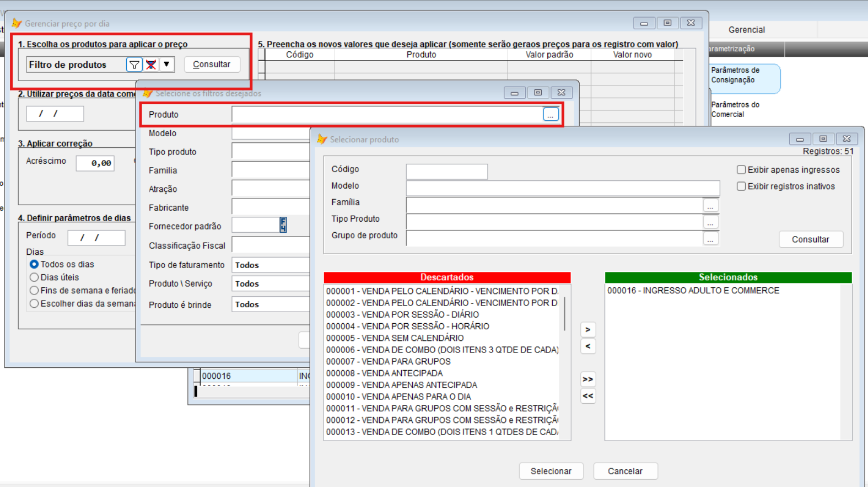
Task: Click the Consultar button in Gerenciar preço
Action: 212,65
